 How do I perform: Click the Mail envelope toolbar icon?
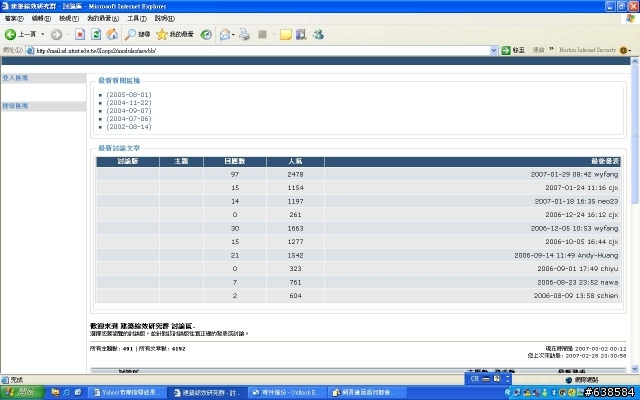click(225, 35)
